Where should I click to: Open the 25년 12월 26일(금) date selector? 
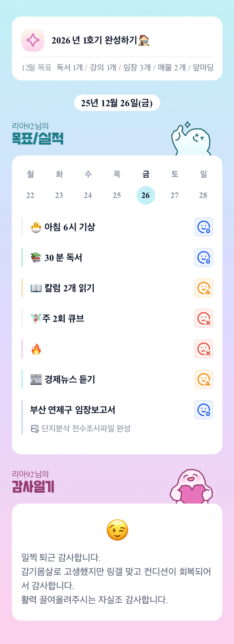tap(117, 103)
